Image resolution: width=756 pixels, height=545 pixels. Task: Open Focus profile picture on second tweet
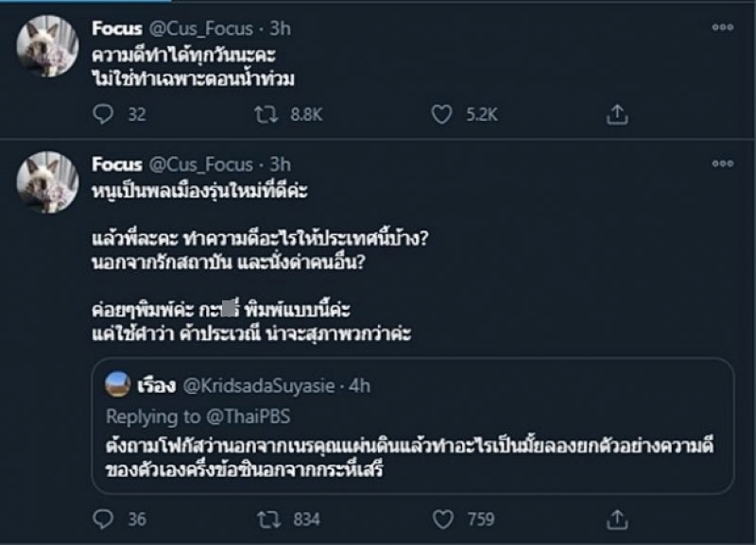[x=47, y=182]
